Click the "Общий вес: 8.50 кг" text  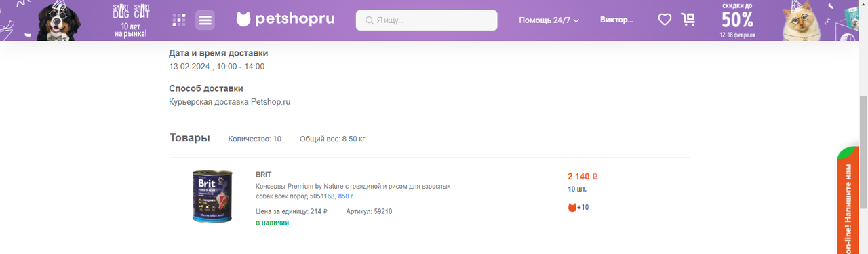tap(332, 139)
